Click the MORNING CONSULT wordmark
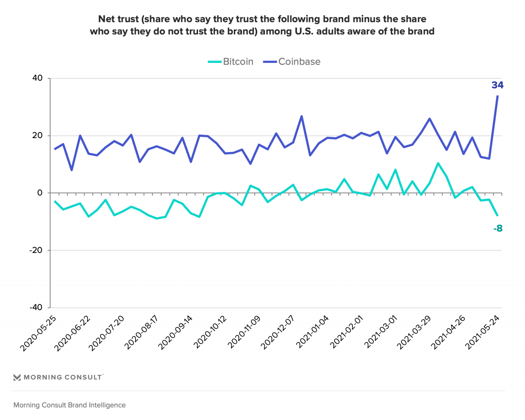 (63, 377)
